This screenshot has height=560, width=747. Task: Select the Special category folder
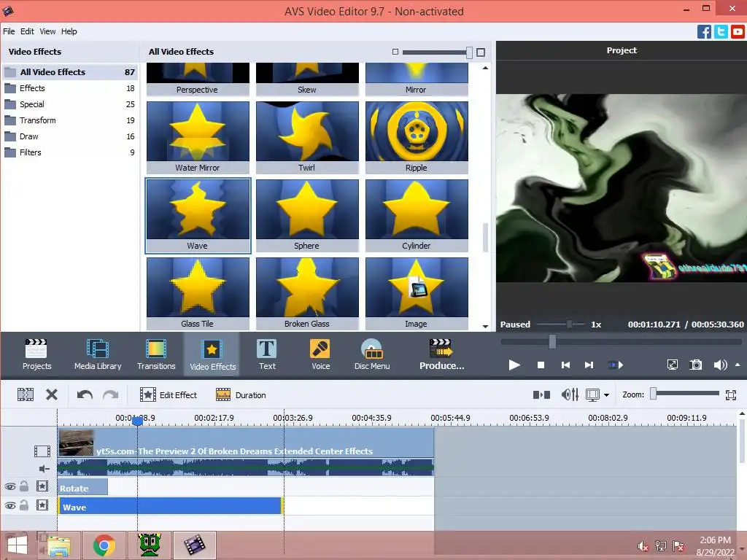pos(70,104)
